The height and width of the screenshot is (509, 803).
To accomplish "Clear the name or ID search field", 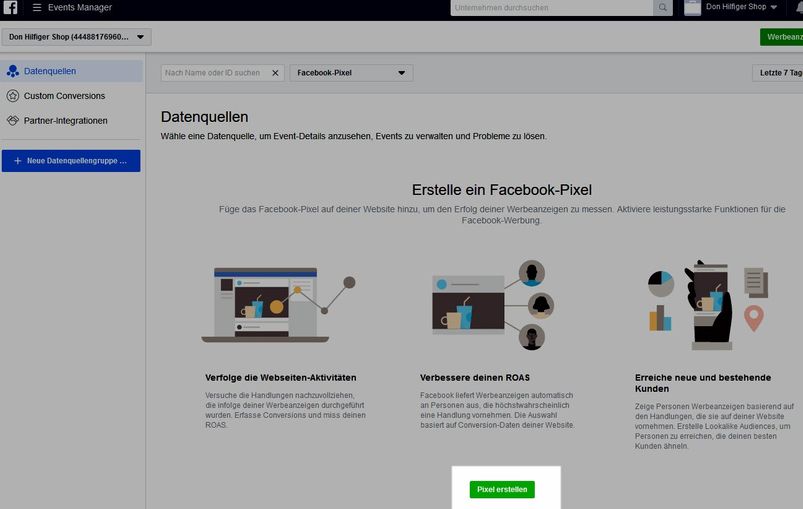I will [x=275, y=73].
